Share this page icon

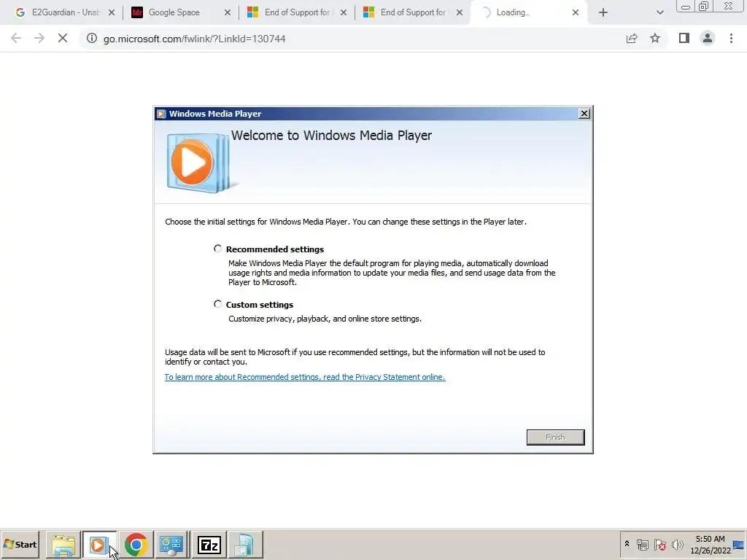pyautogui.click(x=632, y=38)
